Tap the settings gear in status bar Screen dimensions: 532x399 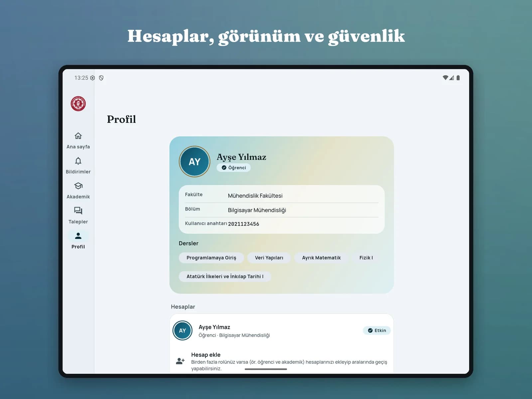pos(92,78)
